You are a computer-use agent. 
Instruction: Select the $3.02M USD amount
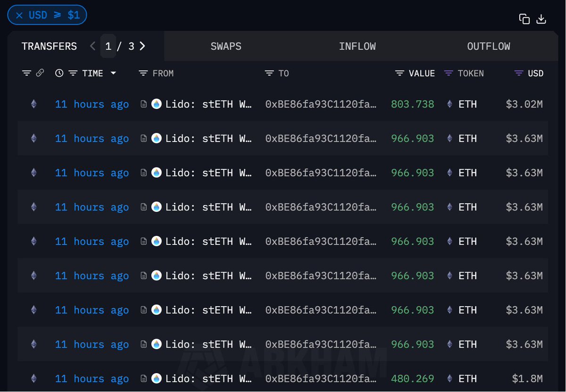pos(524,104)
